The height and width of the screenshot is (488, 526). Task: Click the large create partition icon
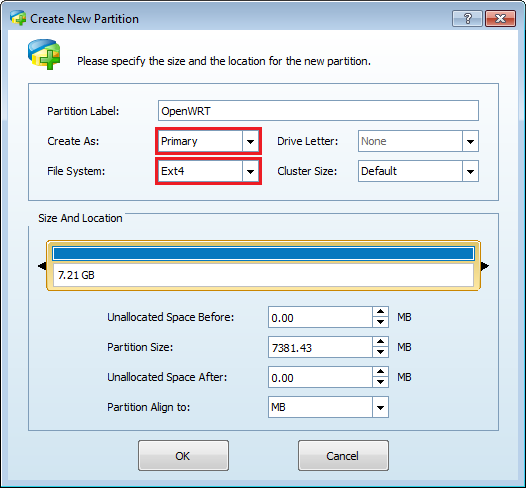44,54
